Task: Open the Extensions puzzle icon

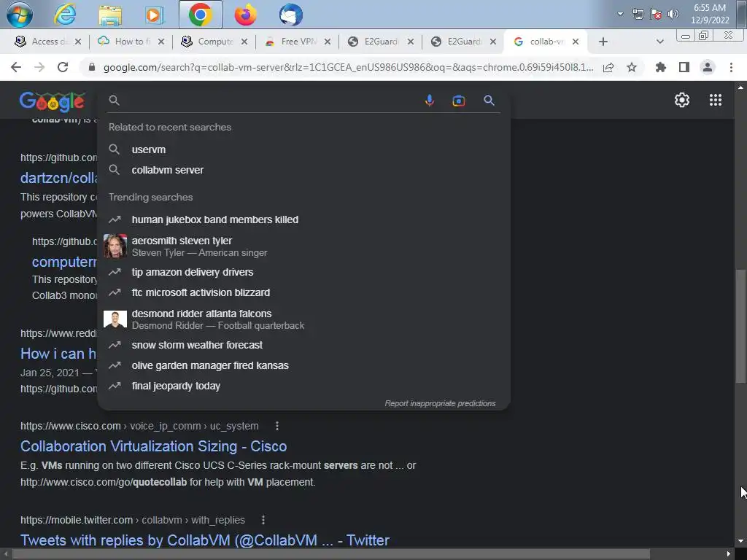Action: coord(661,67)
